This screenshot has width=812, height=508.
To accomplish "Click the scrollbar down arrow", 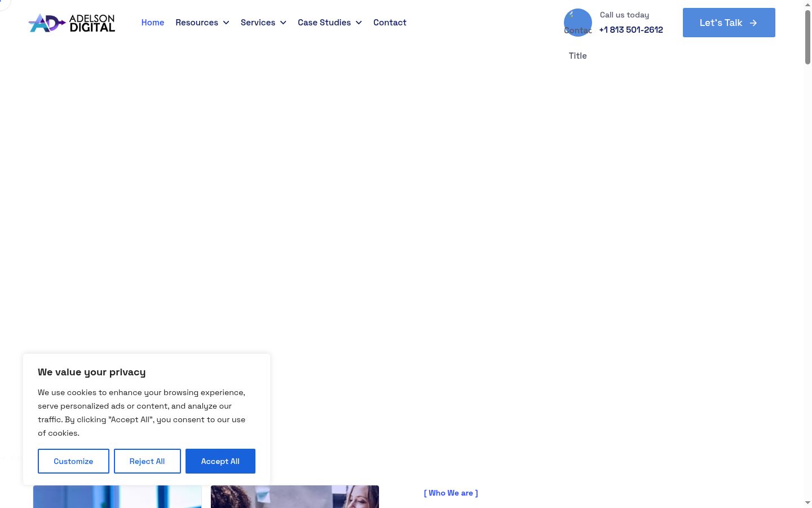I will click(807, 502).
